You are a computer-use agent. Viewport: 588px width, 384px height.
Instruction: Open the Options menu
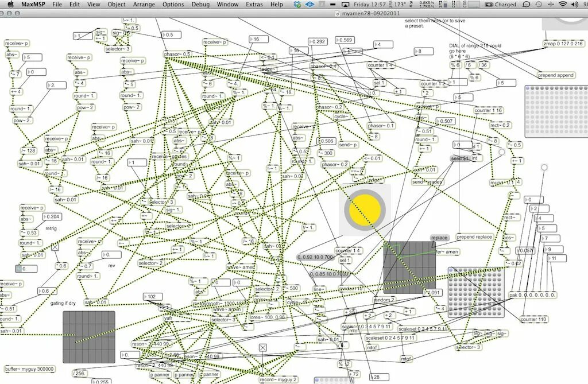point(173,5)
